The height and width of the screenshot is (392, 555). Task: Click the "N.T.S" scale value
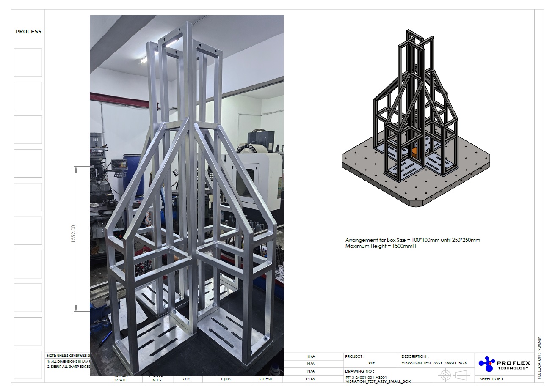coord(157,380)
